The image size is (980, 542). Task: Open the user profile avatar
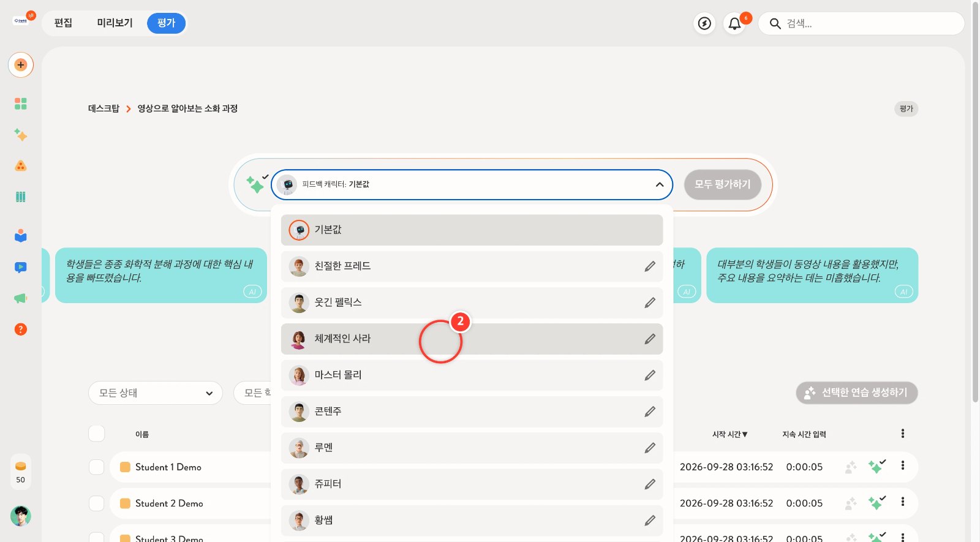pos(21,516)
